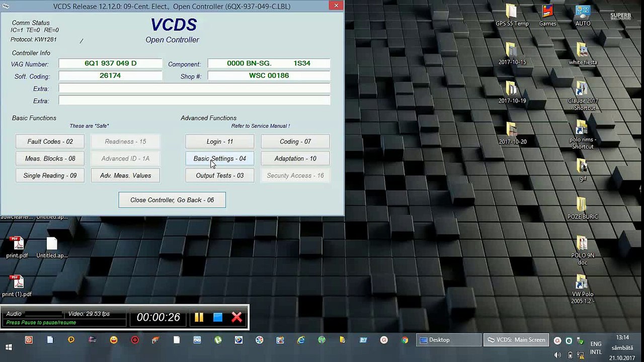Click the Shop # field
The height and width of the screenshot is (362, 644).
click(x=269, y=75)
